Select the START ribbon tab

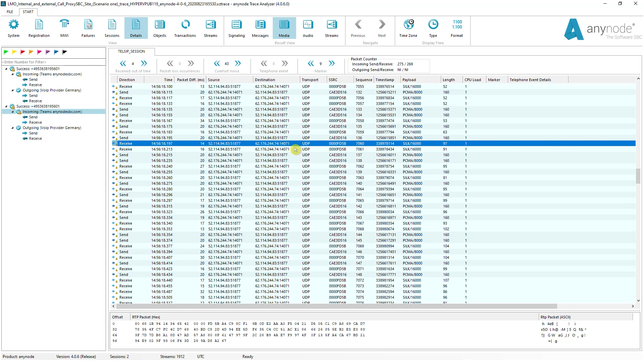28,12
